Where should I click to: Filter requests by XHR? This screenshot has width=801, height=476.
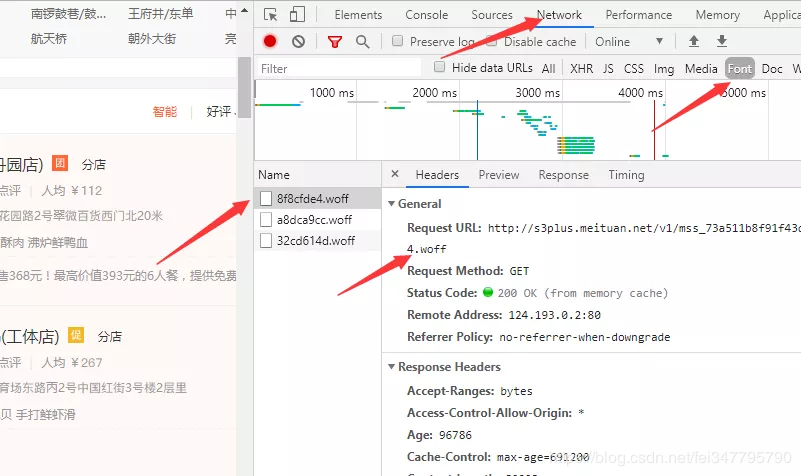pos(582,68)
